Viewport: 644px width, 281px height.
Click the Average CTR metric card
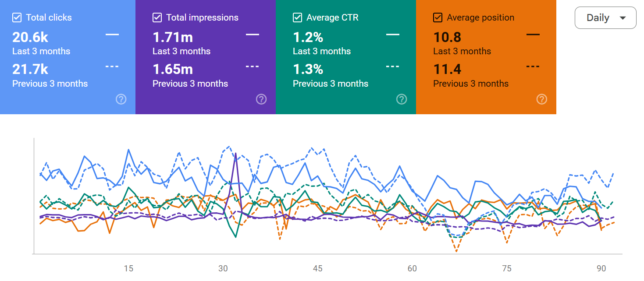click(346, 57)
